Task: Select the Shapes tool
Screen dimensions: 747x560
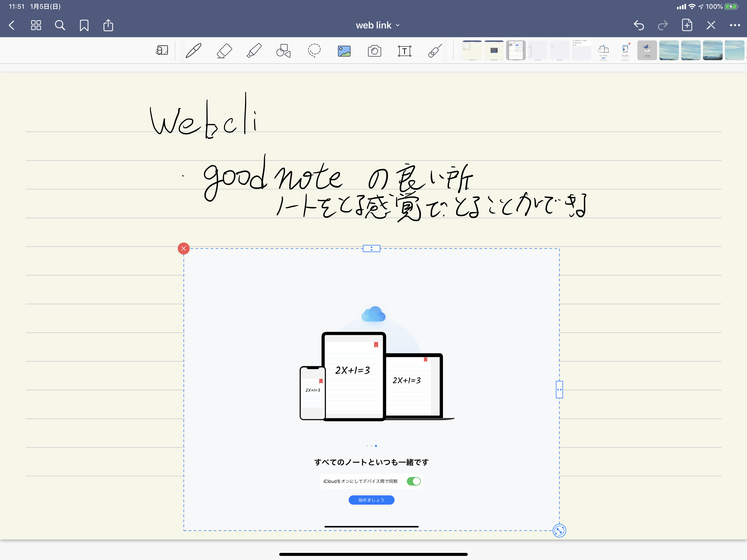Action: tap(284, 51)
